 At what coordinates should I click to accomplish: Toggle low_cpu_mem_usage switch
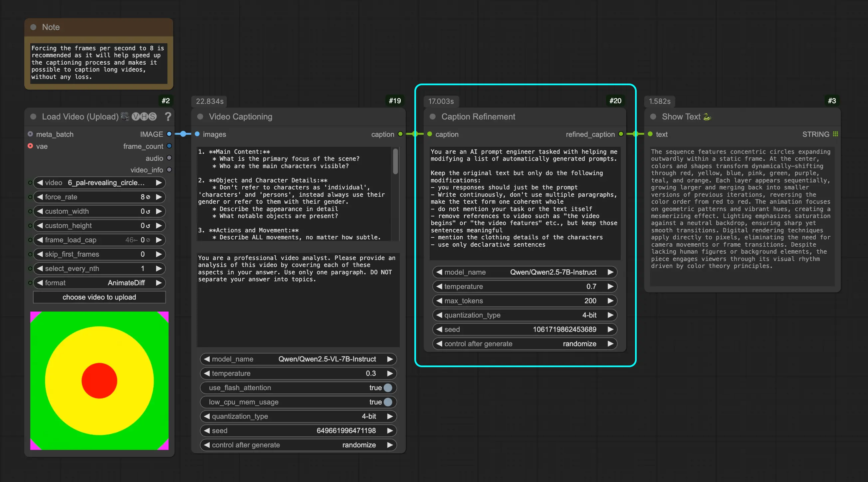pos(388,402)
